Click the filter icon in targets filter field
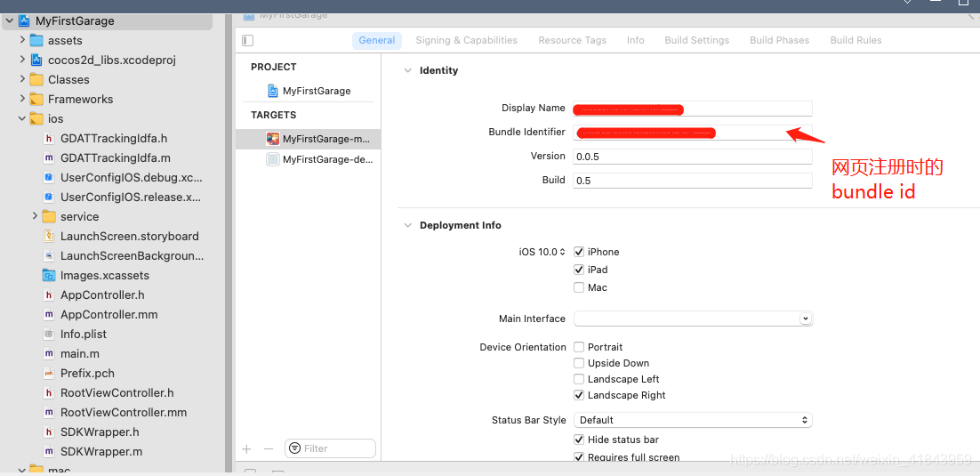Viewport: 980px width, 476px height. 294,448
